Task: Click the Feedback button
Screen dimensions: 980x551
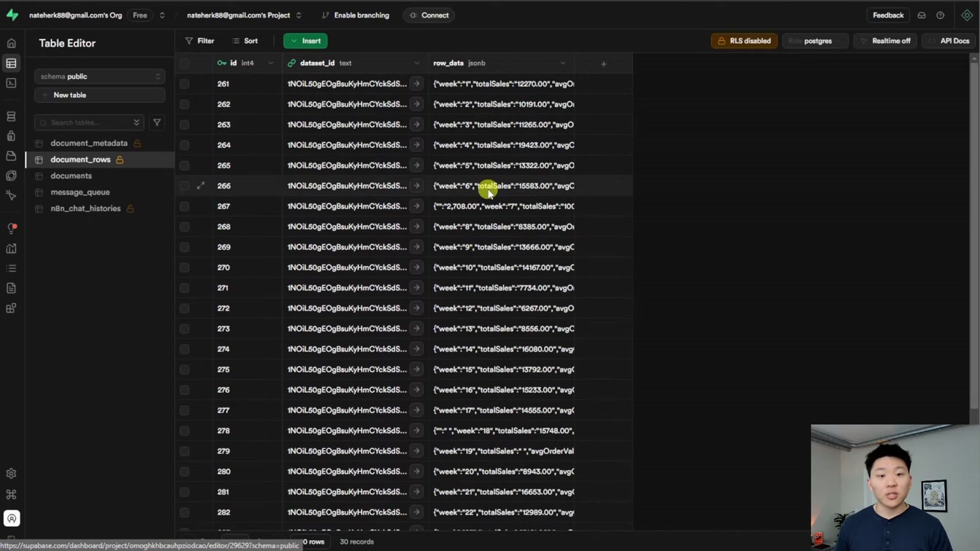Action: (888, 15)
